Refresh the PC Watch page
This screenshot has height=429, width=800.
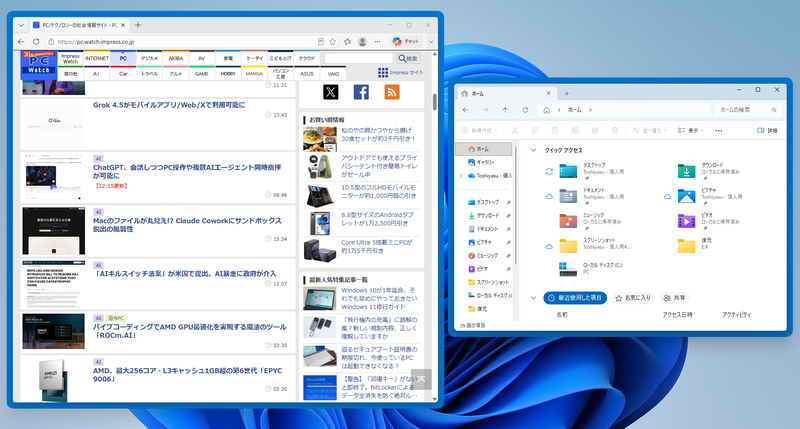[36, 42]
